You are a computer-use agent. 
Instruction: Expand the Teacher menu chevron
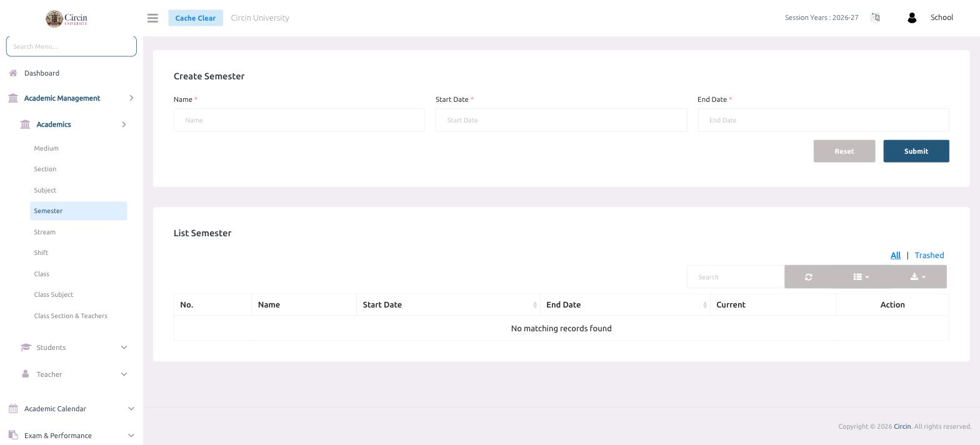click(124, 374)
